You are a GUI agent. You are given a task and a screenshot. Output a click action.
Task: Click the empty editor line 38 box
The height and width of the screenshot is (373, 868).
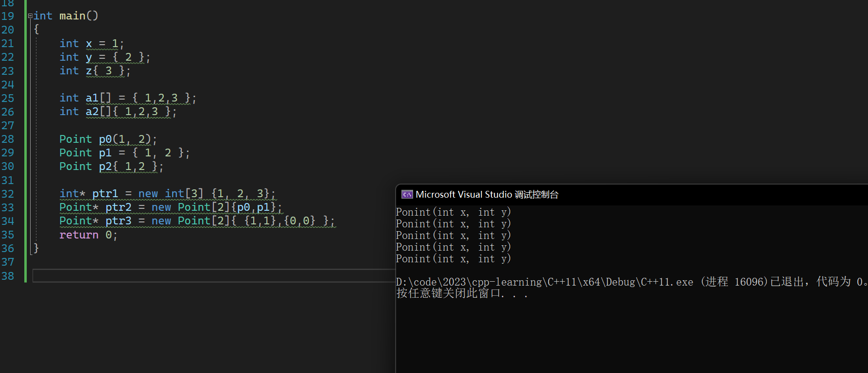[214, 276]
